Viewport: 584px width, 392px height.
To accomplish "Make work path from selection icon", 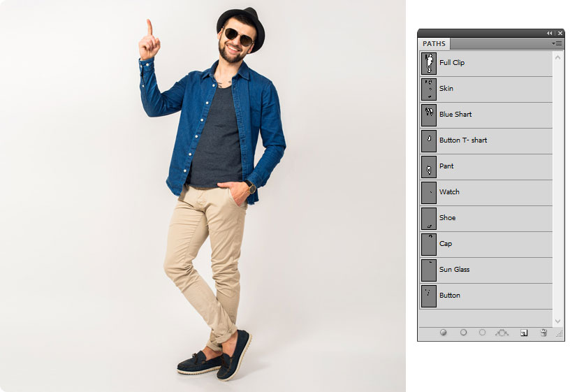I will [502, 333].
